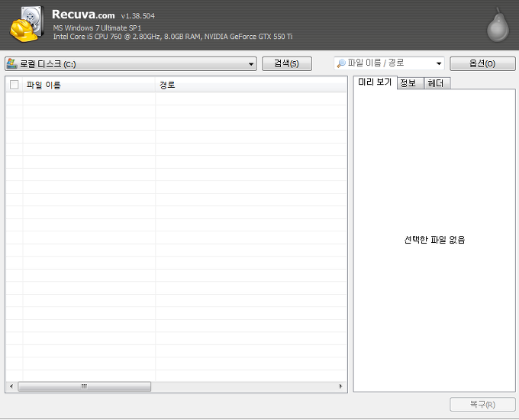Click the Intel Core i5 CPU hardware info line
The height and width of the screenshot is (420, 519).
[172, 37]
